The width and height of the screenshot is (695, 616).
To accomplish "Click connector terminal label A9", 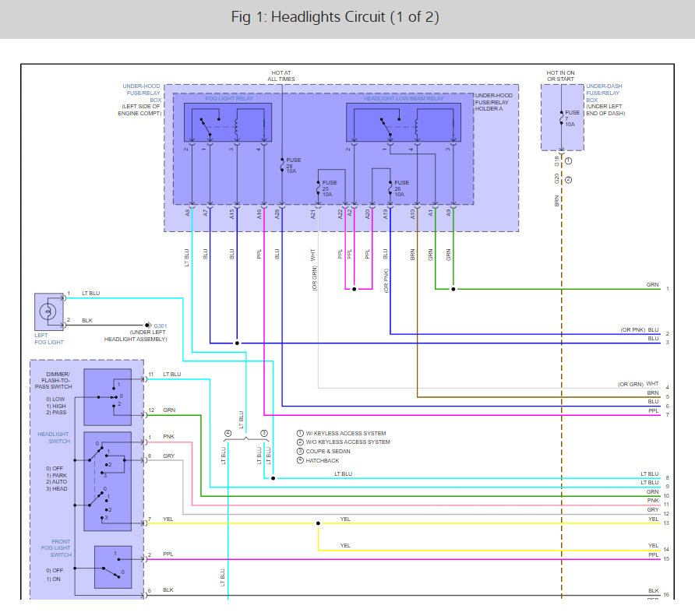I will pos(449,213).
